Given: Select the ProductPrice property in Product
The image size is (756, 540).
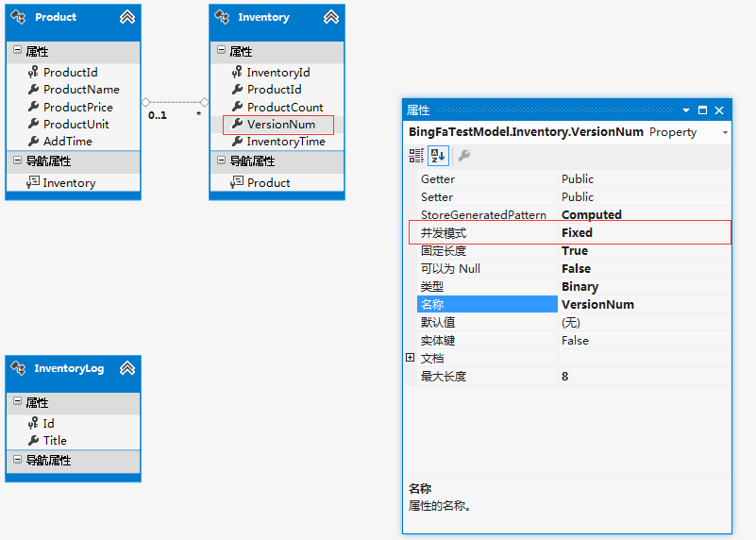Looking at the screenshot, I should pos(77,107).
